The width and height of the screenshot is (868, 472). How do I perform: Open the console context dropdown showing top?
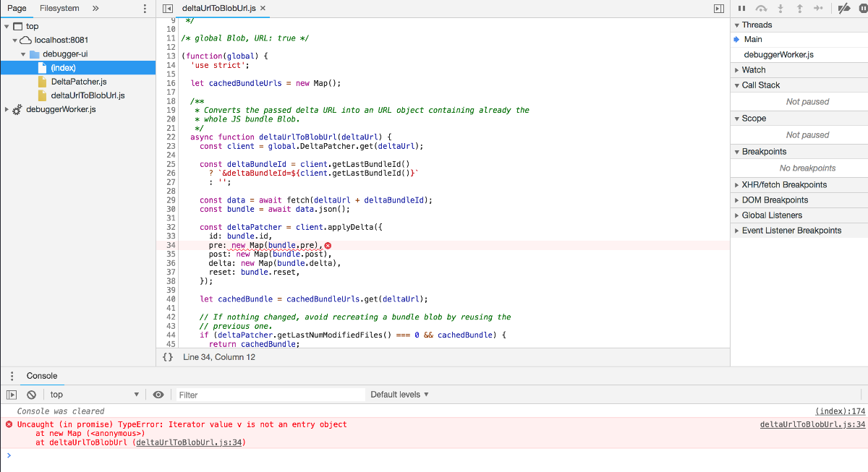[94, 395]
